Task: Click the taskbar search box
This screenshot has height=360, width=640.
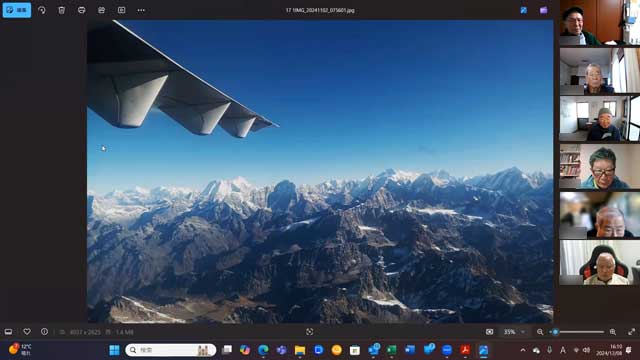Action: point(171,350)
